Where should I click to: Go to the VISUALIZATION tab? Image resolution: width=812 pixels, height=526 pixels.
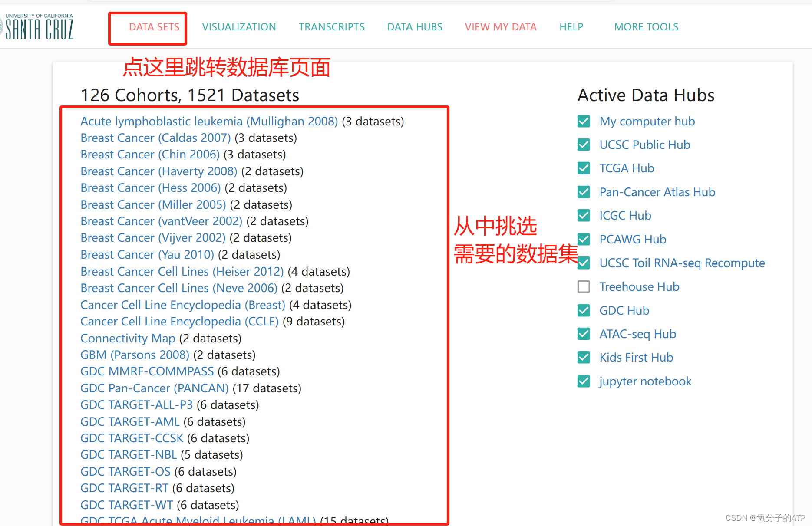[x=239, y=27]
